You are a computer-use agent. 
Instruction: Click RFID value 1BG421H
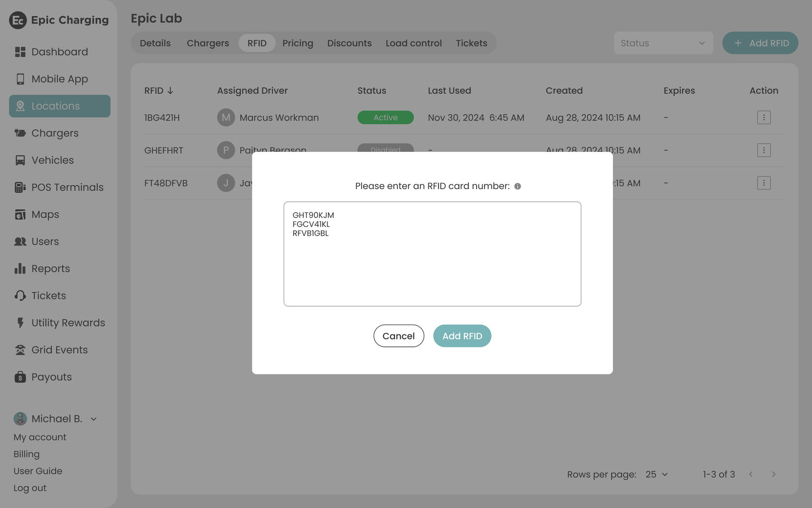(162, 118)
